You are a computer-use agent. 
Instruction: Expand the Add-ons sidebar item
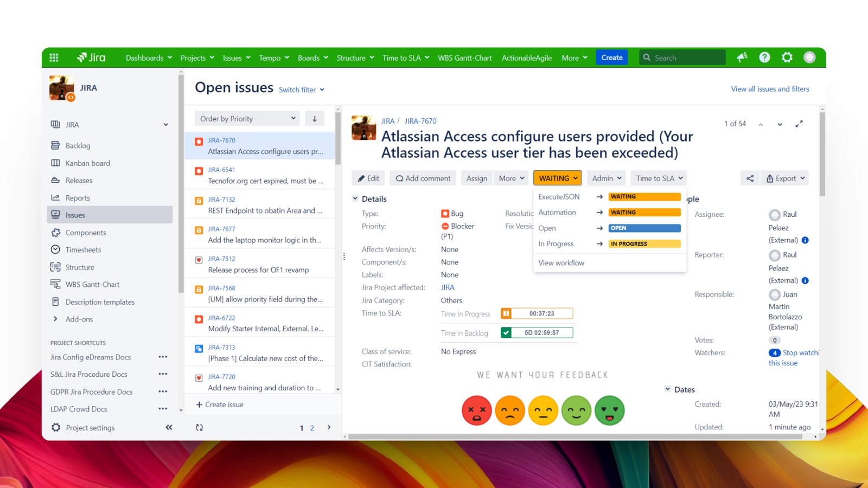(x=55, y=319)
